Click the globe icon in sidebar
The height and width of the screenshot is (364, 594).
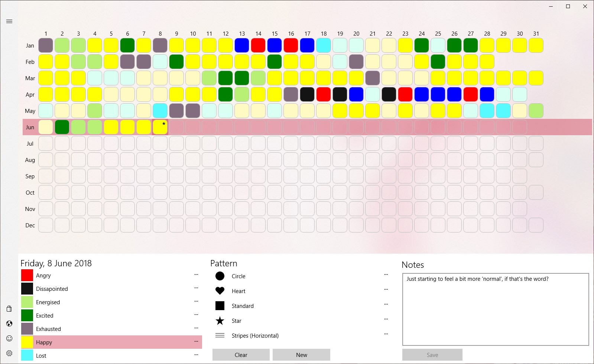(x=9, y=324)
